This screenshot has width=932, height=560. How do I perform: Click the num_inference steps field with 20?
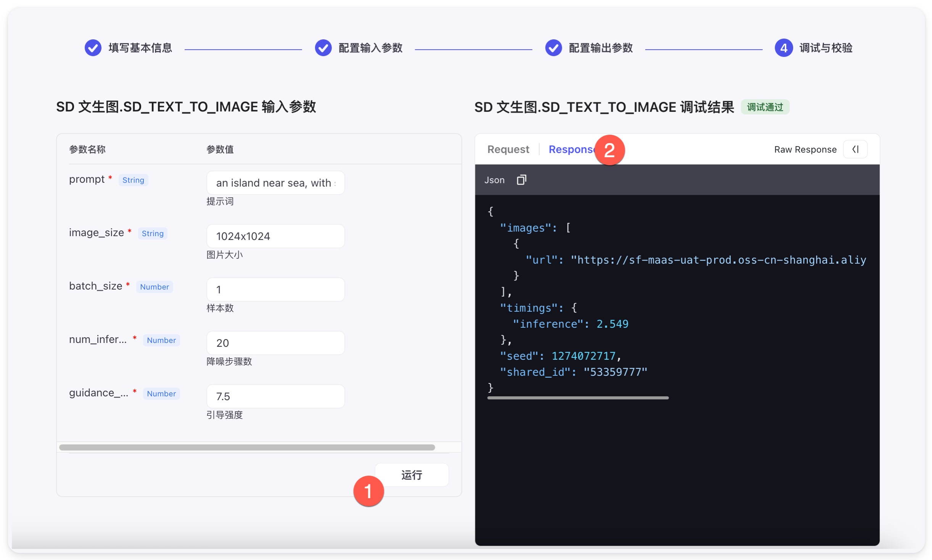(275, 343)
